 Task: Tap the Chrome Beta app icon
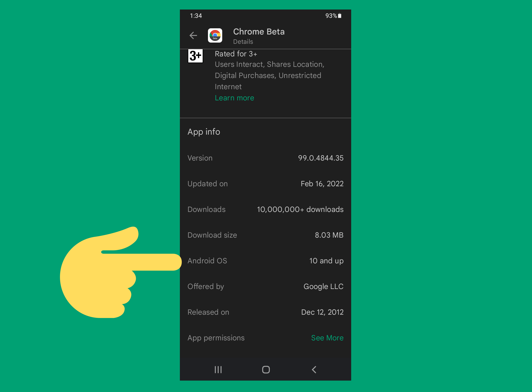coord(215,35)
